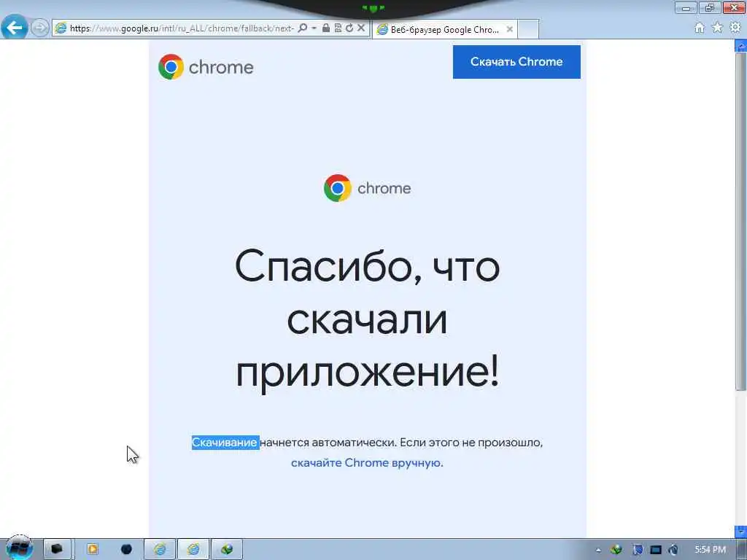Show hidden tray icons arrow
The image size is (747, 560).
598,550
